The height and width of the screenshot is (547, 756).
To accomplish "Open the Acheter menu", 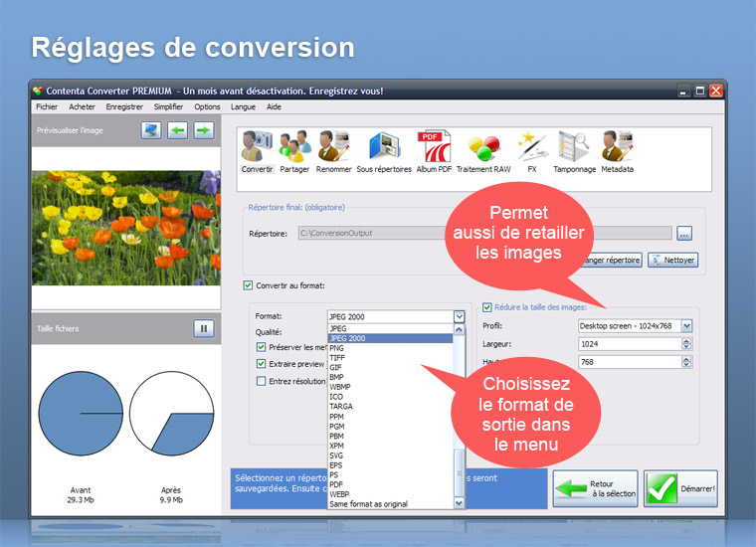I will coord(82,106).
